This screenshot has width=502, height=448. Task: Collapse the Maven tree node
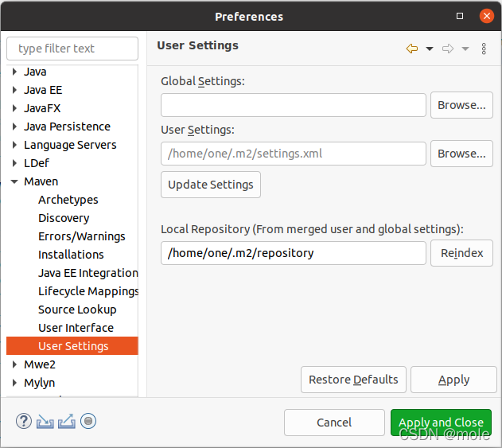click(x=14, y=181)
